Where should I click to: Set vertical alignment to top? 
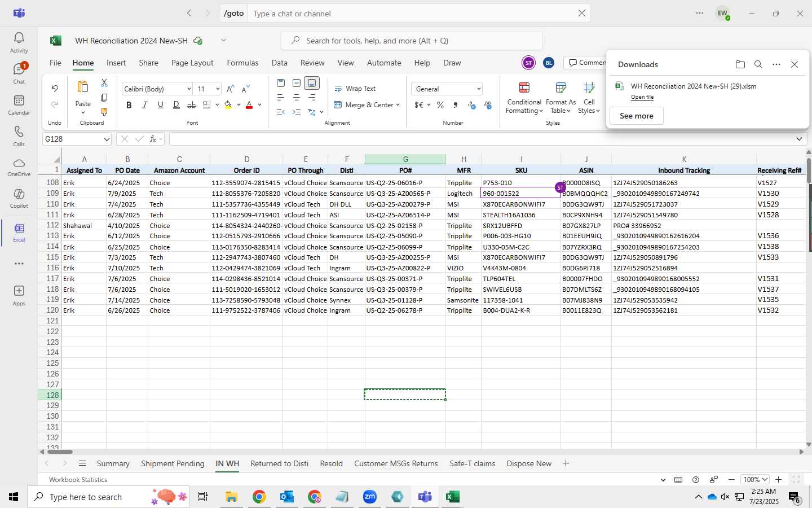tap(281, 83)
